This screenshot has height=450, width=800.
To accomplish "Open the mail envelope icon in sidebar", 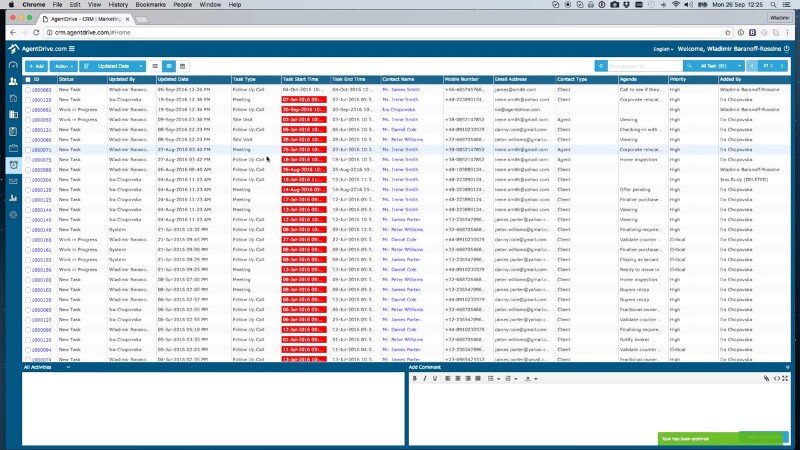I will coord(13,181).
